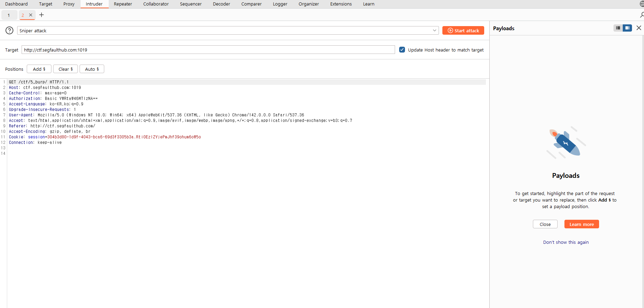Close the Payloads side panel
The width and height of the screenshot is (644, 308).
tap(639, 28)
